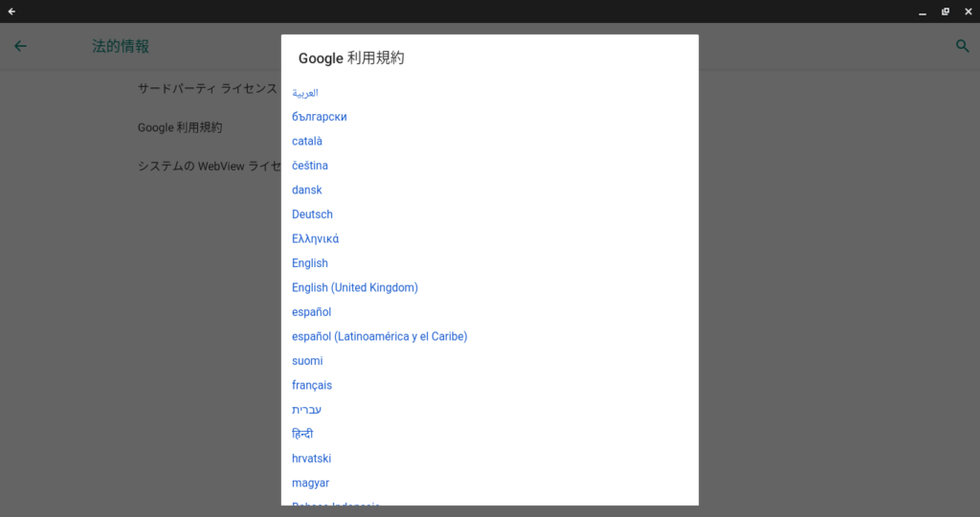The width and height of the screenshot is (980, 517).
Task: Close the window with X icon
Action: [968, 11]
